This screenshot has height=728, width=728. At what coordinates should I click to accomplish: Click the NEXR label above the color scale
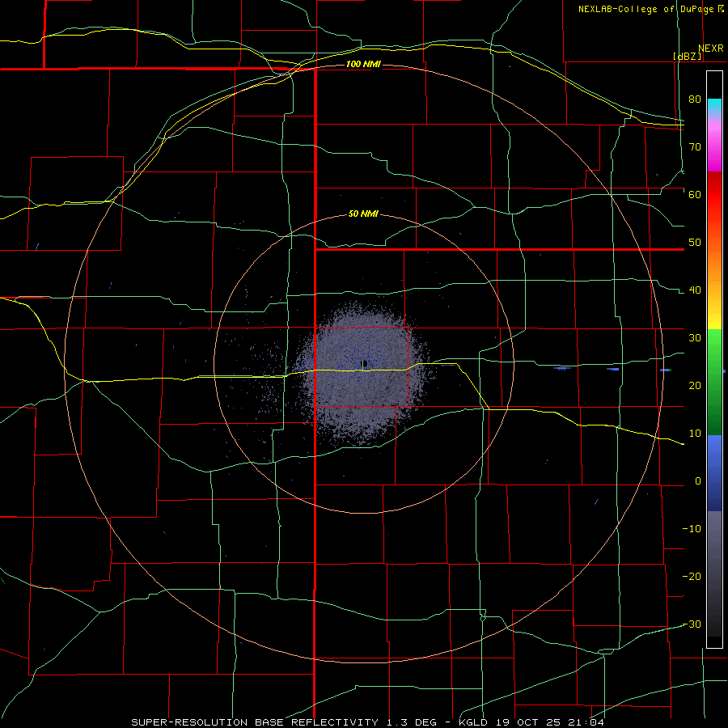[711, 49]
